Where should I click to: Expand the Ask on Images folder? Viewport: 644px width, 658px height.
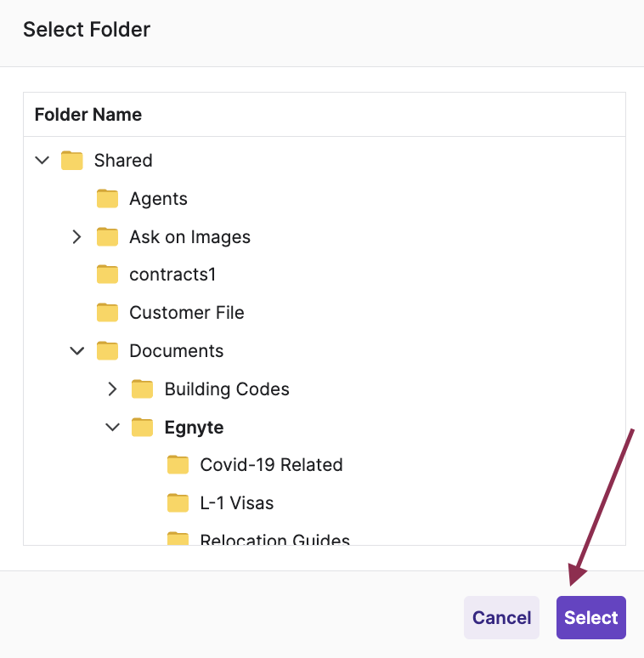click(x=77, y=237)
